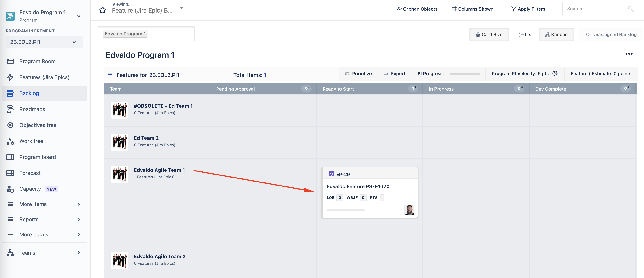Click the Program Room sidebar icon

click(10, 61)
